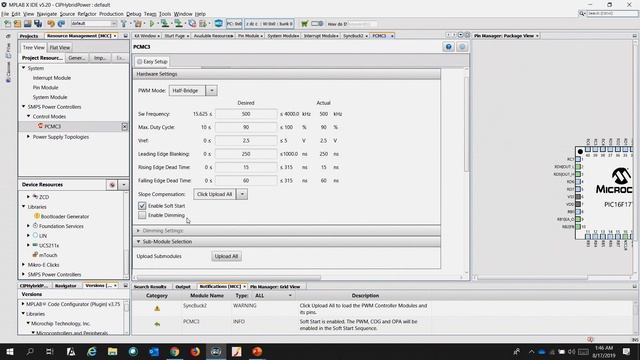640x360 pixels.
Task: Click the Sw Frequency desired value field
Action: point(246,114)
